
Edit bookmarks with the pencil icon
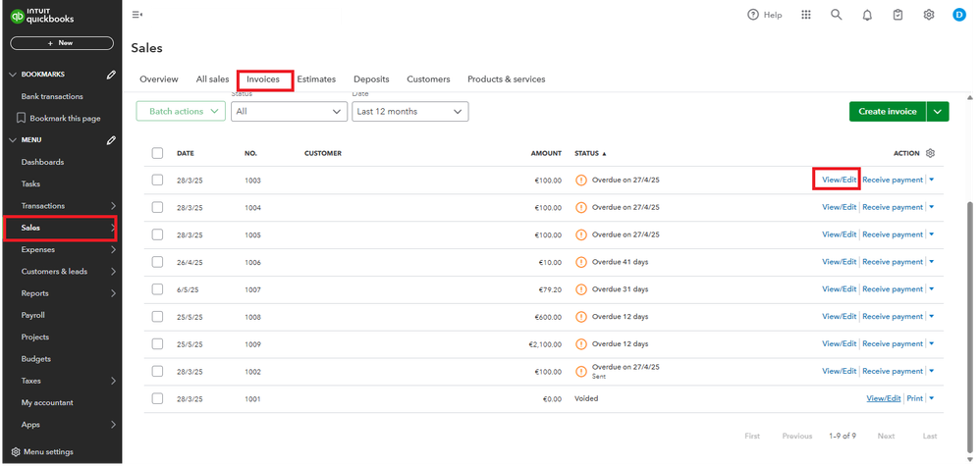coord(111,75)
